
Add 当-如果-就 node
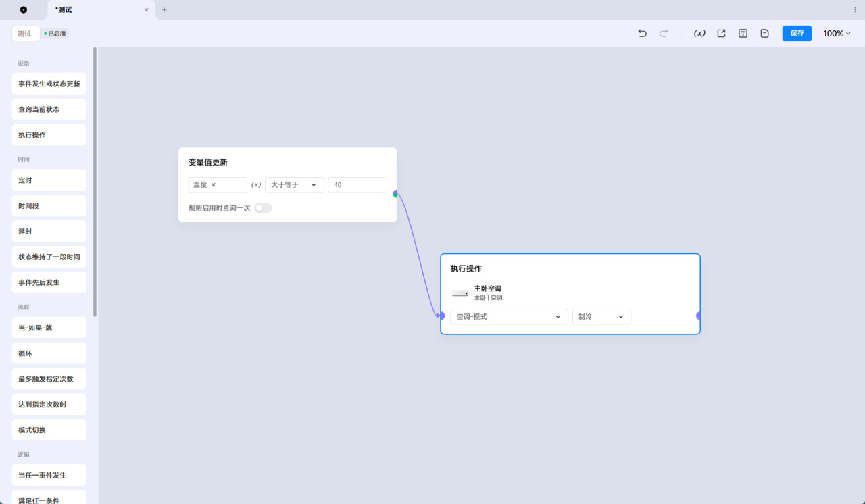[49, 328]
